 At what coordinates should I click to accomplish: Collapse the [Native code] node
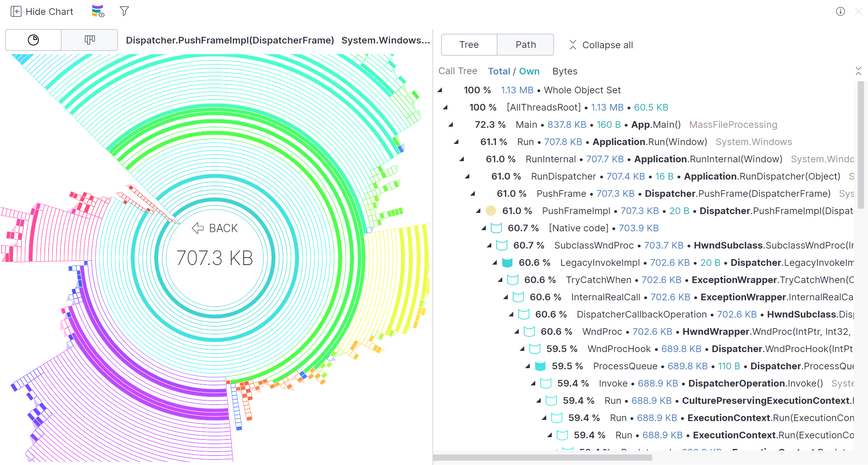pos(484,228)
